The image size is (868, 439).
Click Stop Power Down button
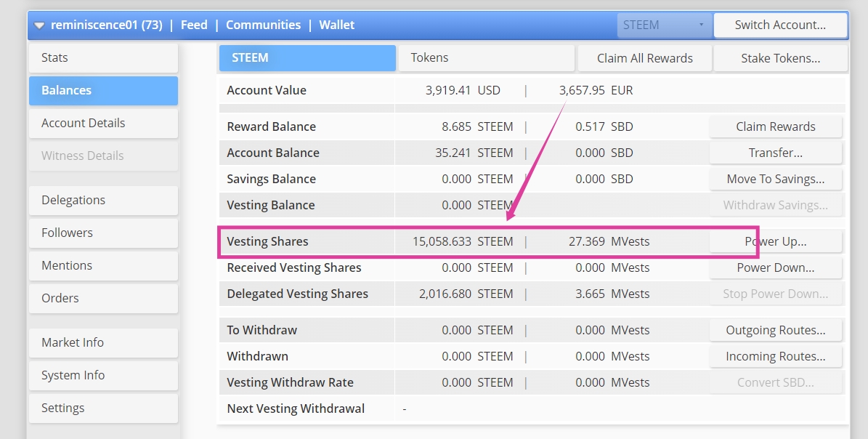776,294
